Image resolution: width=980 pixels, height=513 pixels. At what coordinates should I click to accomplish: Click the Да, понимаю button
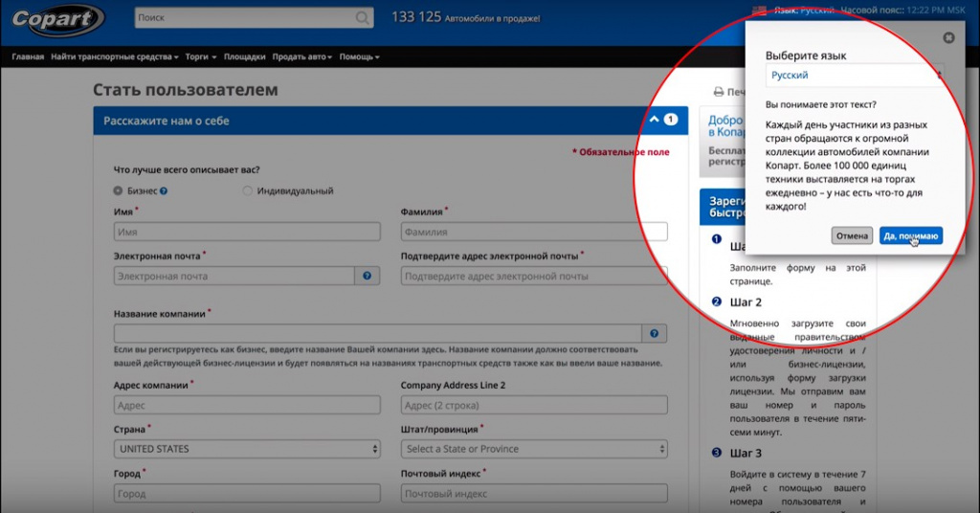(911, 235)
